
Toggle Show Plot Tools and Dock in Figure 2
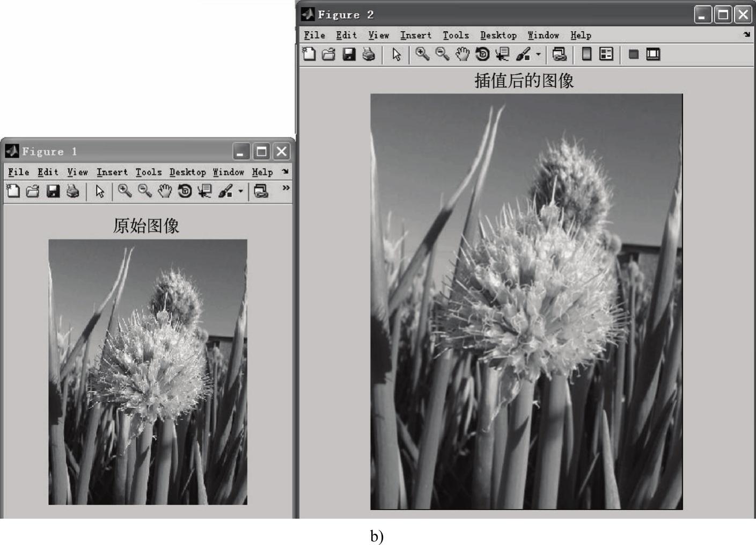click(653, 54)
